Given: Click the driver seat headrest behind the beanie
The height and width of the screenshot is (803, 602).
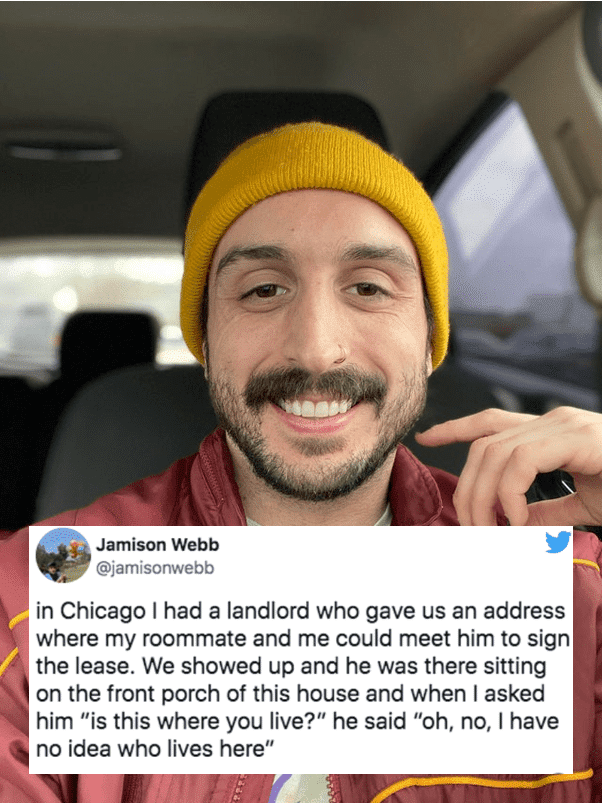Looking at the screenshot, I should [x=287, y=138].
